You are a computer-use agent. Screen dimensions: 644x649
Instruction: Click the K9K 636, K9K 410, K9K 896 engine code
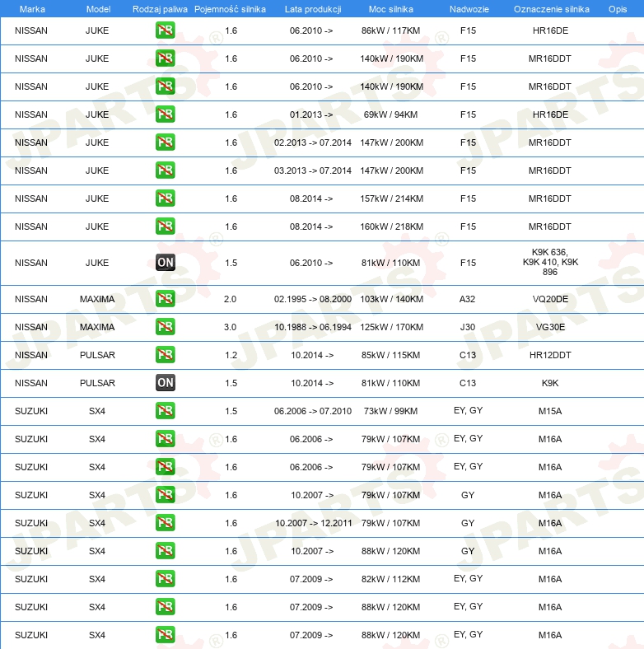(x=550, y=262)
